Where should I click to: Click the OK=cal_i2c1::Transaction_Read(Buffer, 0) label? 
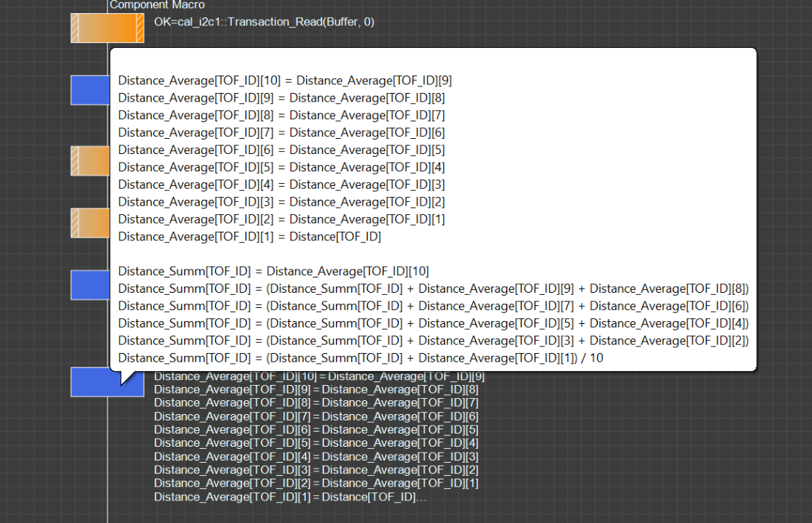(x=264, y=22)
